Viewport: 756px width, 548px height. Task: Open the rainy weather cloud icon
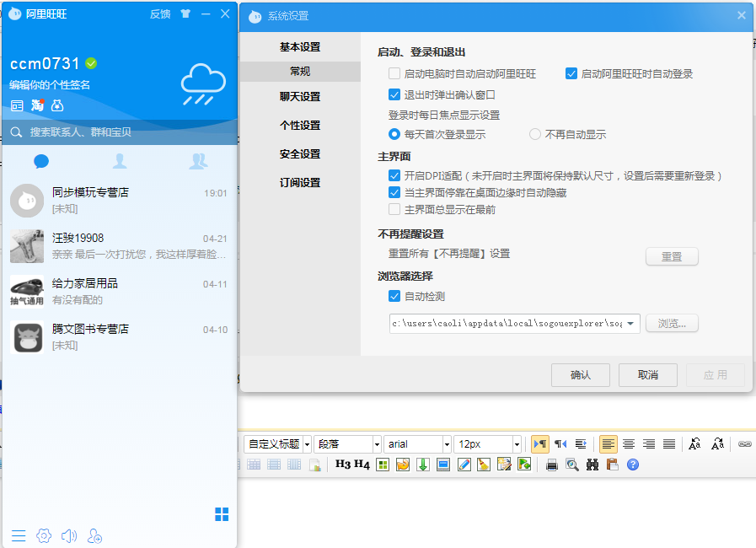[x=203, y=84]
